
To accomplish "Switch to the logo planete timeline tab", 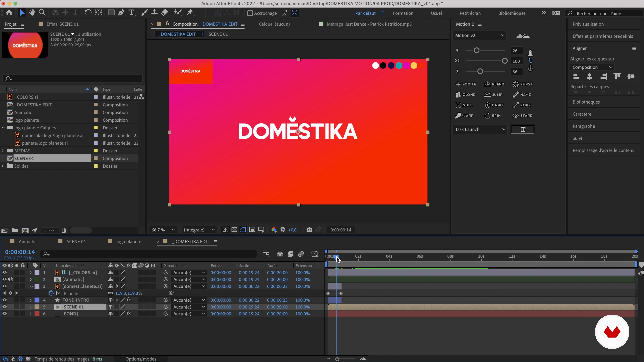I will [128, 242].
